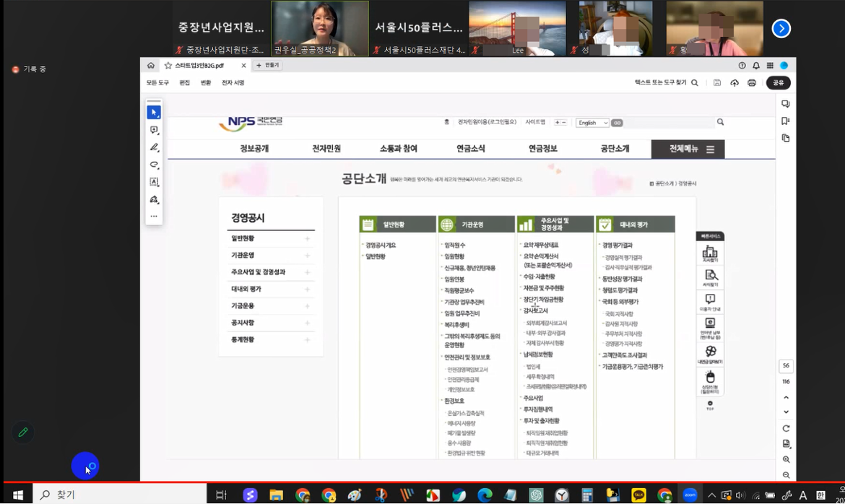
Task: Star the 스타트업3인82G.pdf document tab
Action: pos(168,65)
